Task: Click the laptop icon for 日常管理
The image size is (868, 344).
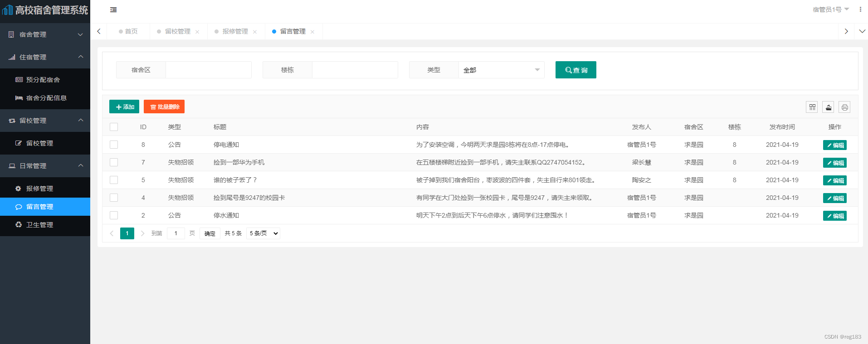Action: coord(12,166)
